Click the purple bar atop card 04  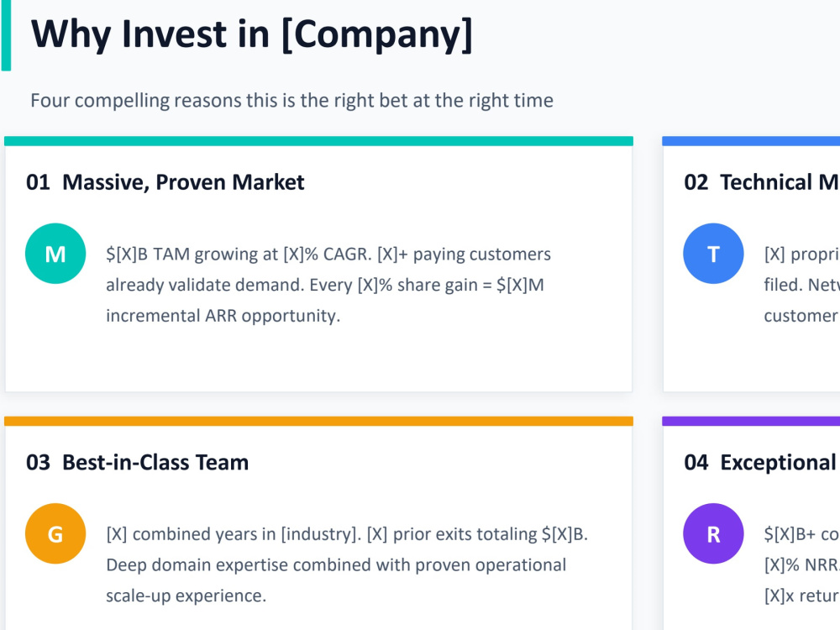point(751,422)
